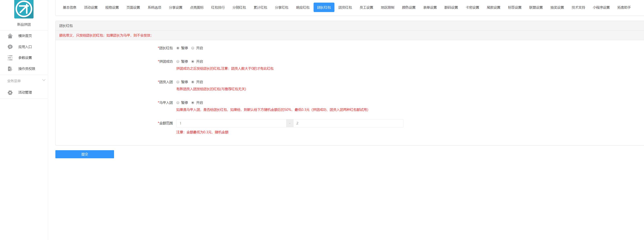Switch to the 团员红包 tab
644x240 pixels.
tap(345, 7)
